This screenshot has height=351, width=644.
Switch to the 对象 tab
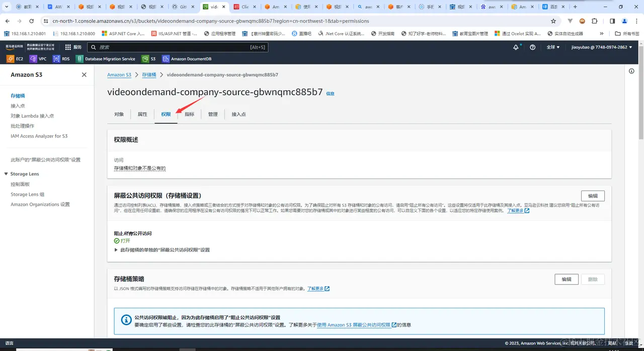point(119,114)
